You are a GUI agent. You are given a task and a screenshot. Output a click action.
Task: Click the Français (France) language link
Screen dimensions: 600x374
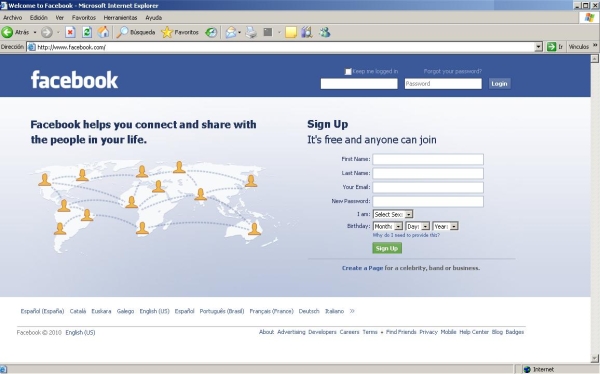tap(271, 311)
